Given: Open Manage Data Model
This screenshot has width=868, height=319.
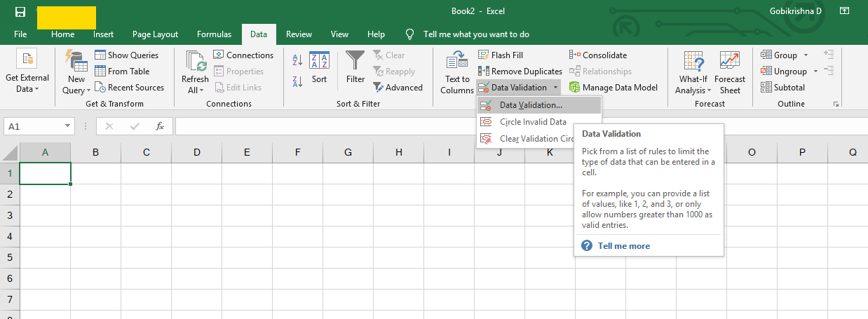Looking at the screenshot, I should (613, 88).
